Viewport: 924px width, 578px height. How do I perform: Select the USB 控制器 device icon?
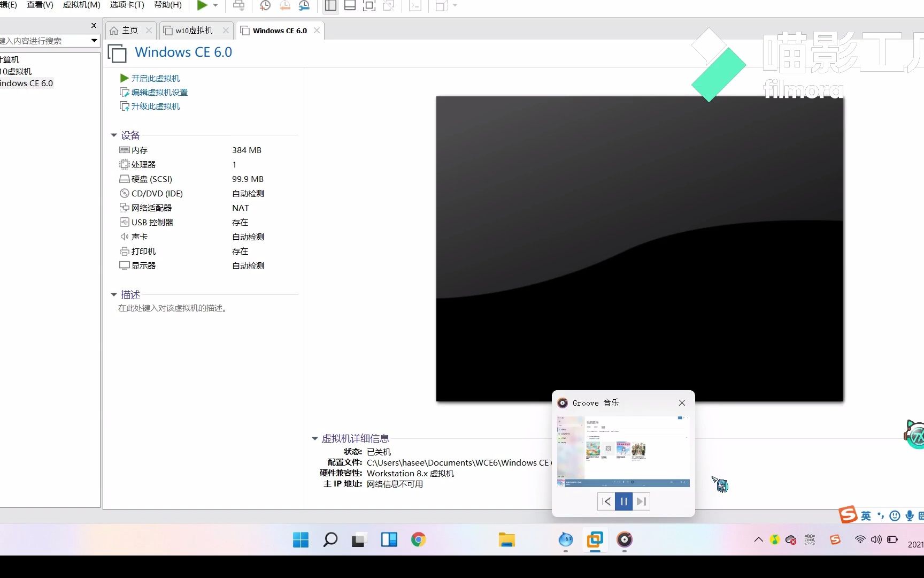[124, 222]
